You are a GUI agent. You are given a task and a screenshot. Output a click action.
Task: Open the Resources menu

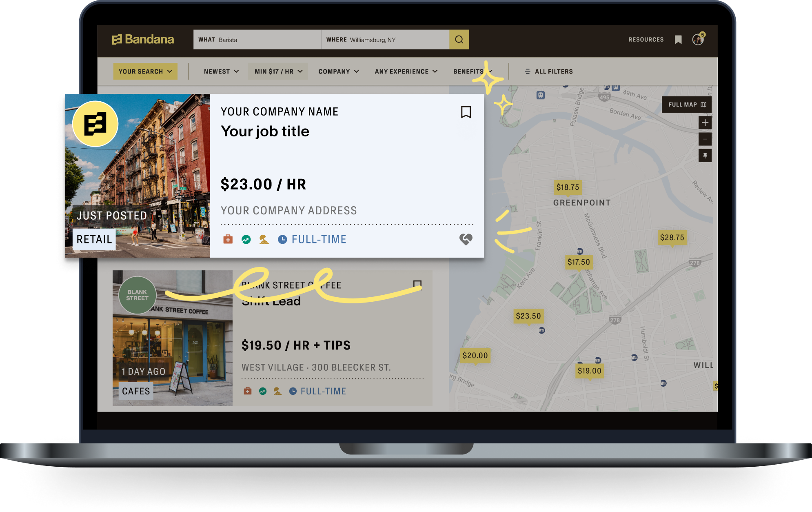(646, 40)
